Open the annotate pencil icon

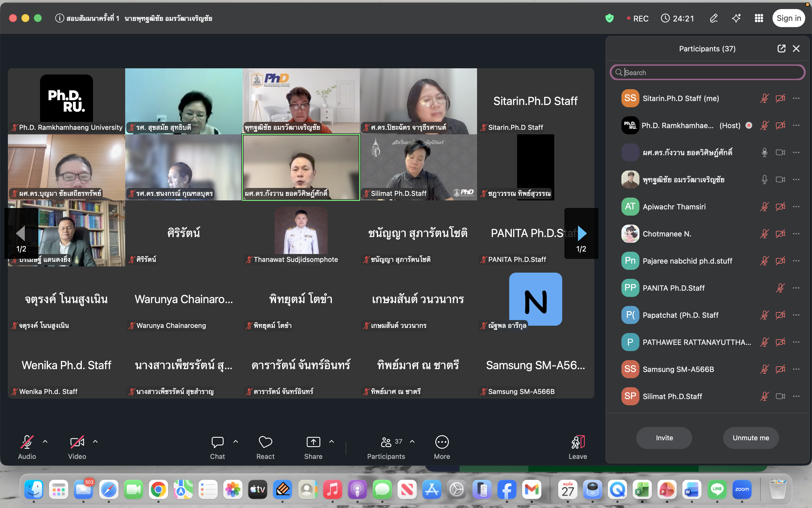tap(714, 18)
